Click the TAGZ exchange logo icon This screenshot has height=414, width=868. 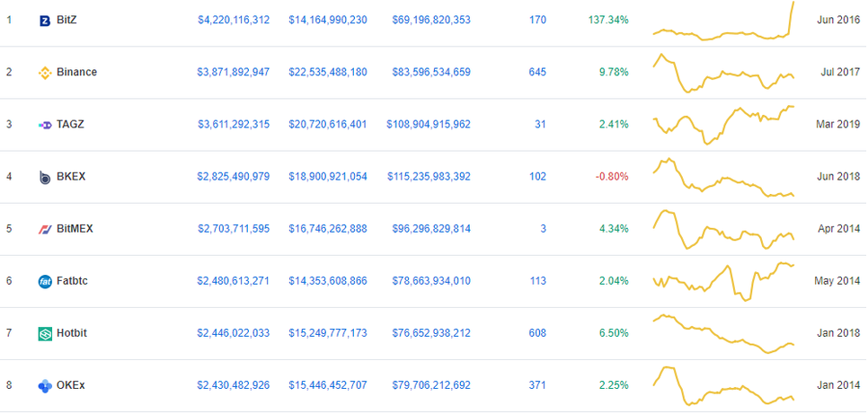click(45, 125)
